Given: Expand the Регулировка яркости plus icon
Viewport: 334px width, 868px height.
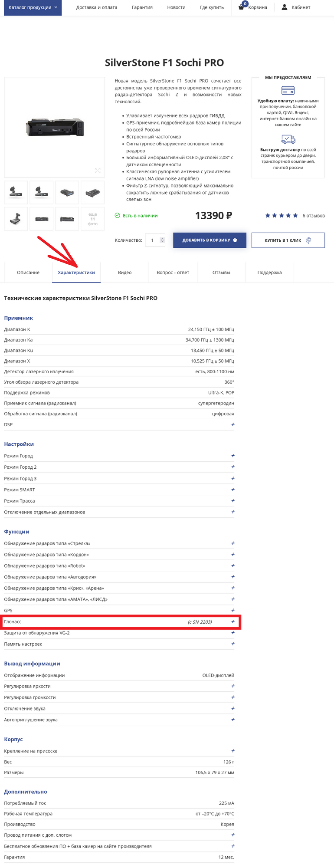Looking at the screenshot, I should point(233,686).
